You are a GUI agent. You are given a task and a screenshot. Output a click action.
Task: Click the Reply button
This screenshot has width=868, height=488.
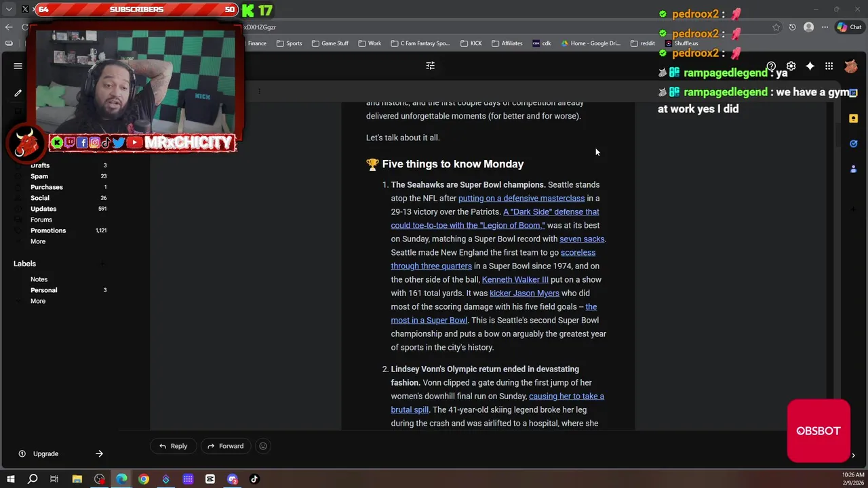coord(173,446)
